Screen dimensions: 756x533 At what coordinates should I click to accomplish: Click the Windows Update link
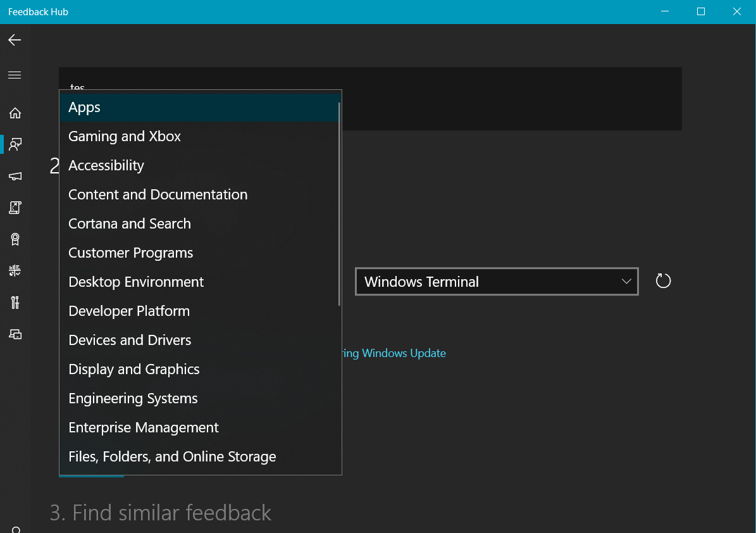point(393,353)
